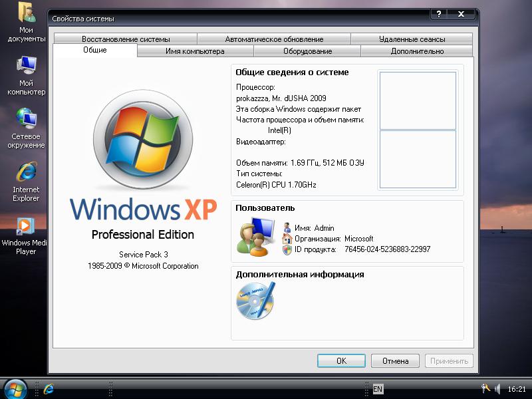Viewport: 532px width, 399px height.
Task: Click the Дополнительная информация heading
Action: click(300, 275)
